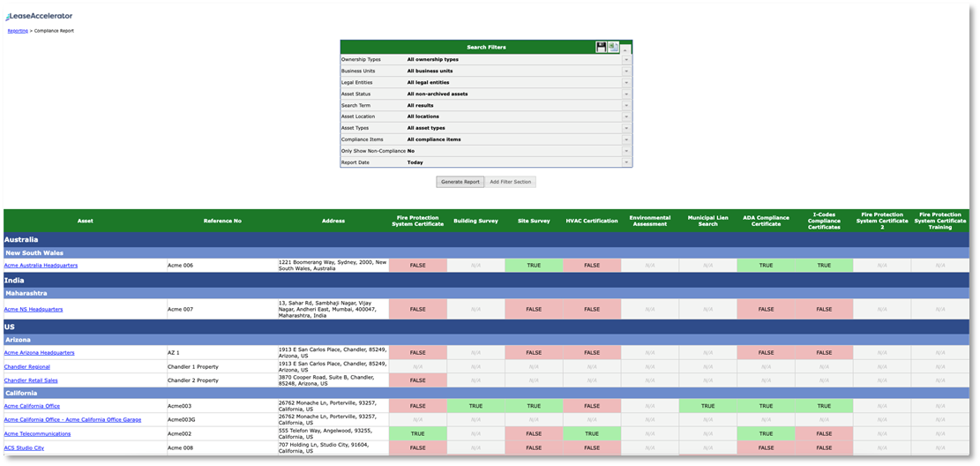
Task: Expand the Only Show Non-Compliance dropdown
Action: (626, 151)
